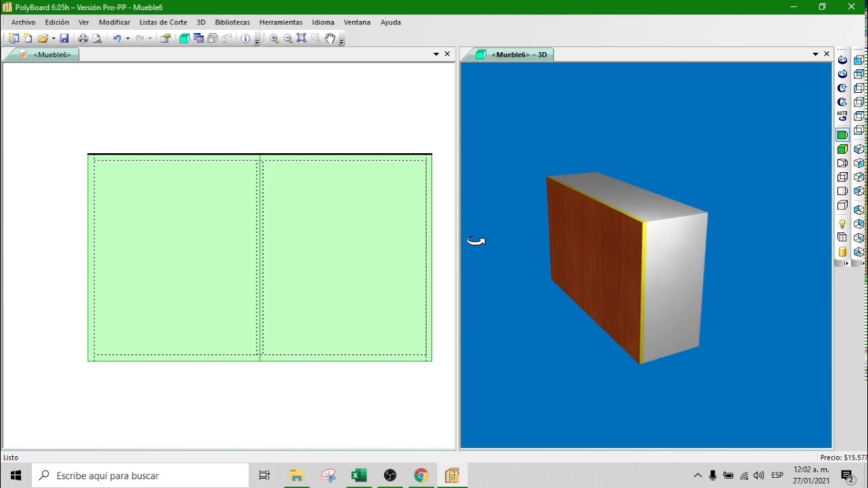Open the window list arrow in the 2D pane
Viewport: 868px width, 488px height.
click(x=436, y=54)
